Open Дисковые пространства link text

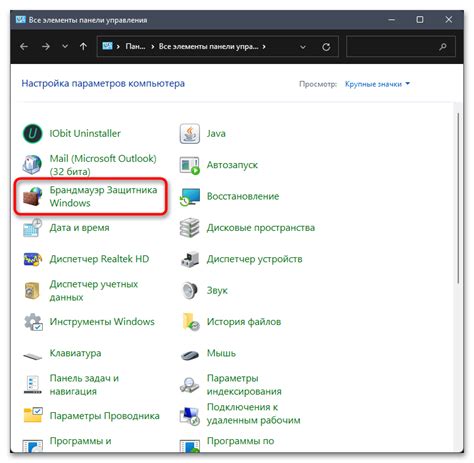click(261, 228)
